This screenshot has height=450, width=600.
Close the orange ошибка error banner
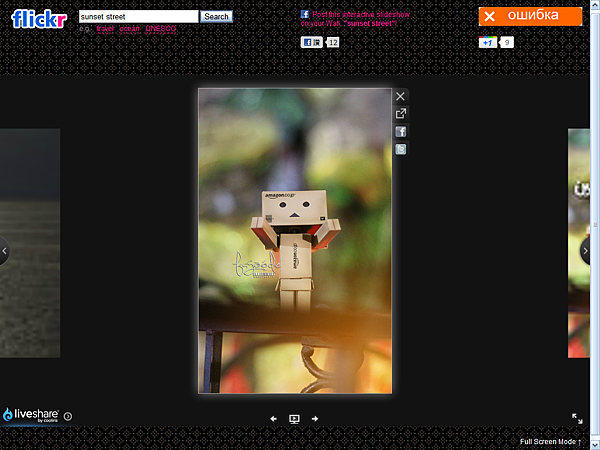click(489, 16)
